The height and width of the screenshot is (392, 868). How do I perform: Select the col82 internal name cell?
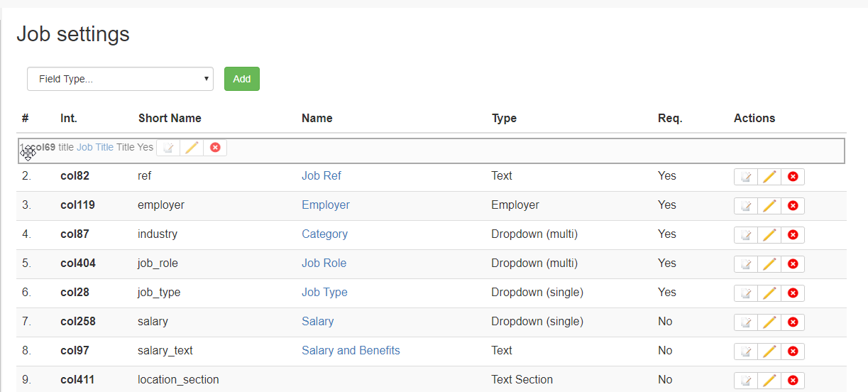point(75,175)
